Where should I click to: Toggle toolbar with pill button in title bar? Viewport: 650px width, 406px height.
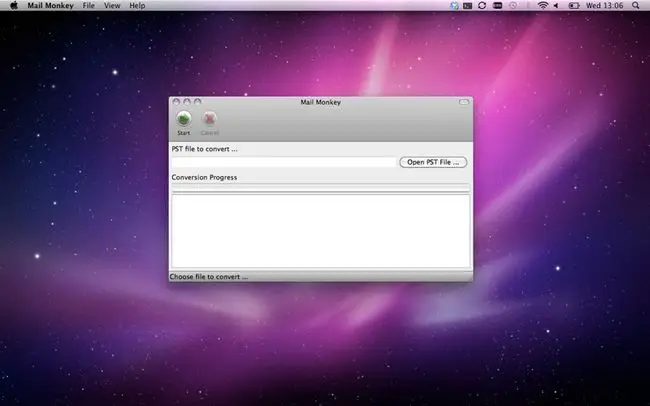pos(464,102)
